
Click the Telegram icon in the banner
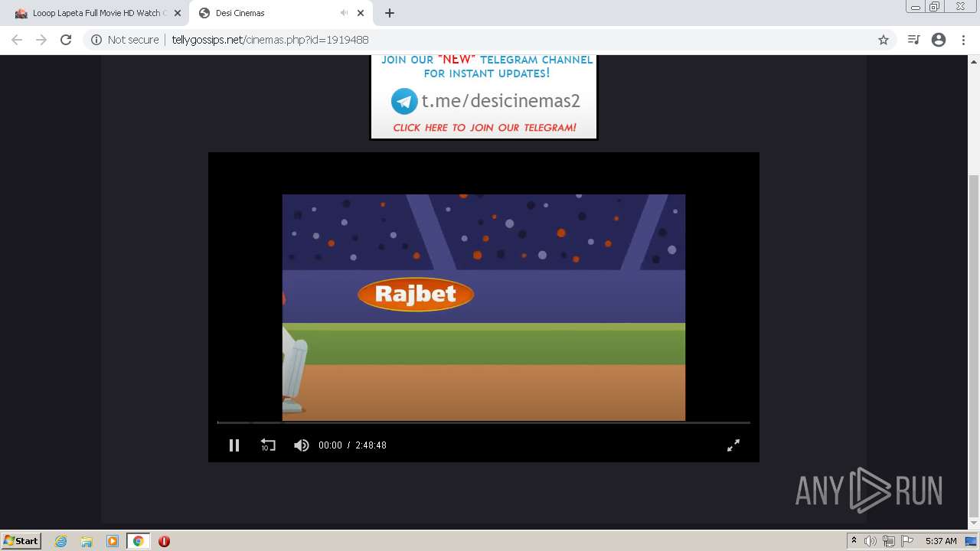point(404,101)
